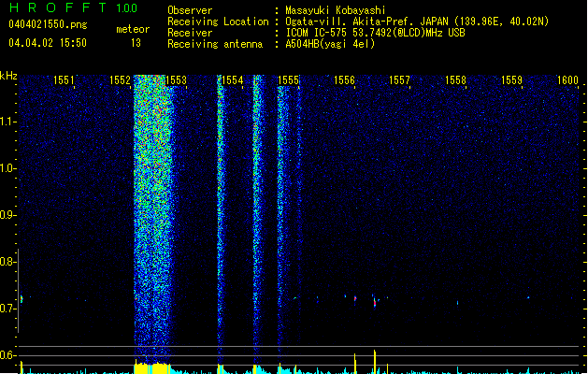Click the Observer label
The image size is (588, 374).
pos(190,10)
